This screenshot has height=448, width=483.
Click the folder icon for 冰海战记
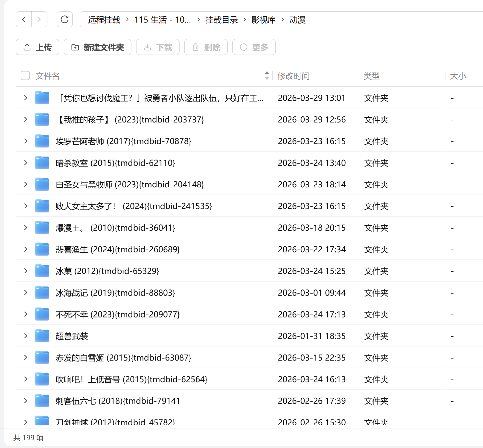click(x=42, y=293)
